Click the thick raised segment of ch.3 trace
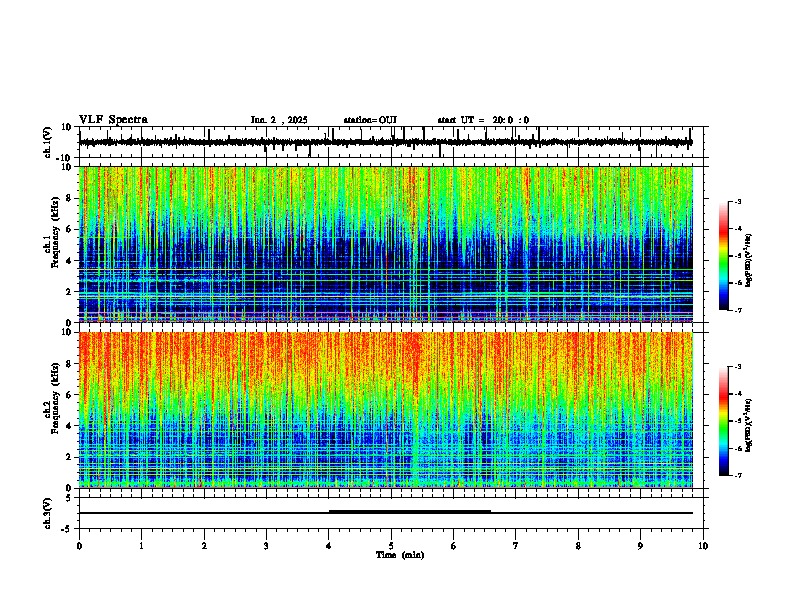Viewport: 792px width, 612px height. [x=410, y=511]
